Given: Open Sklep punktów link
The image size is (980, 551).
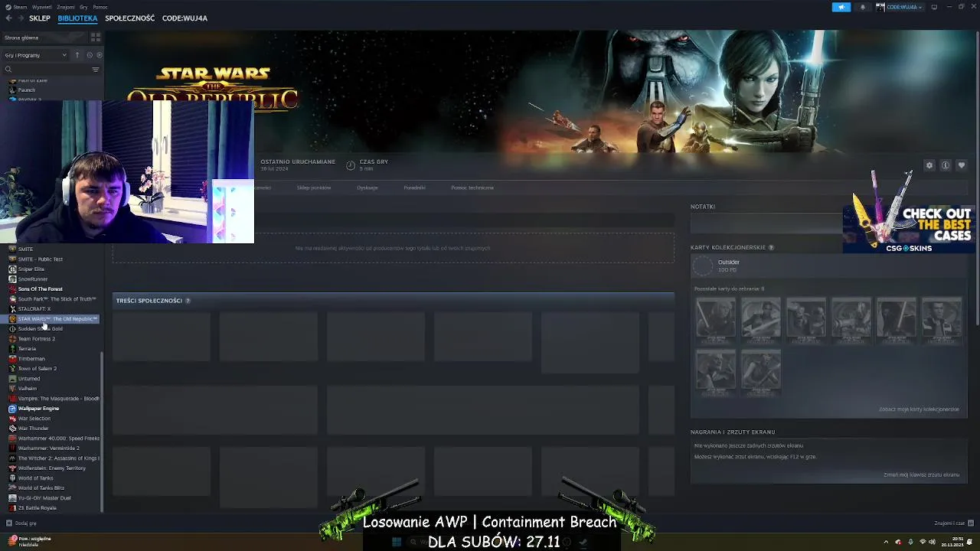Looking at the screenshot, I should [314, 187].
